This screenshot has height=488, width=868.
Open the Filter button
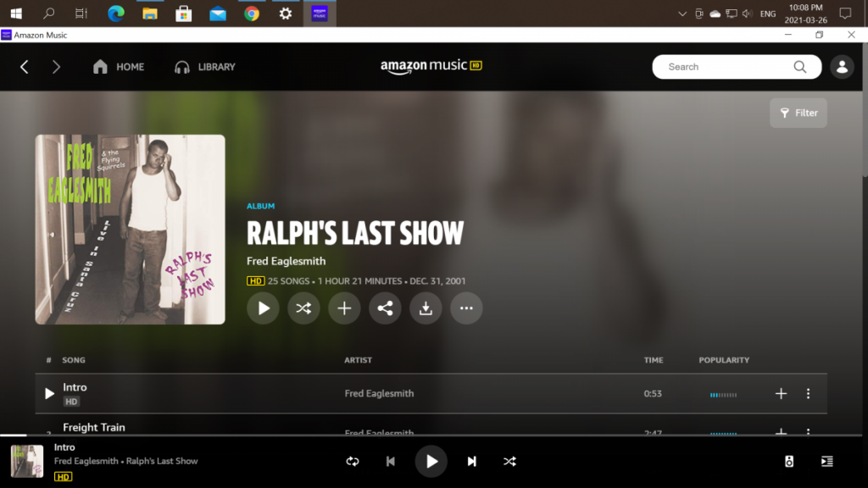(798, 113)
